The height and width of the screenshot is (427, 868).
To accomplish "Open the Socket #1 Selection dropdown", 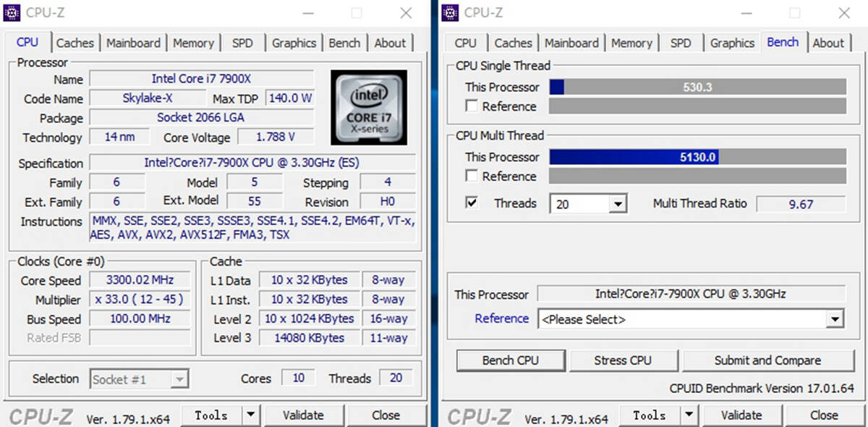I will click(x=179, y=379).
